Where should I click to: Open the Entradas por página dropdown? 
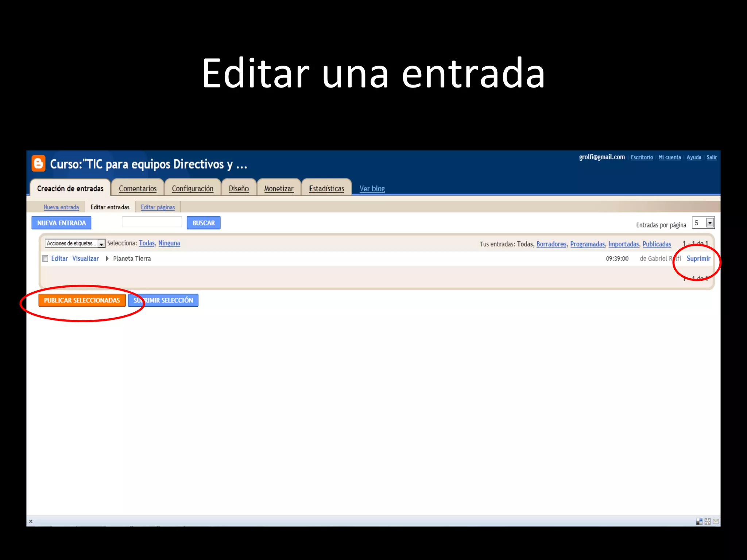[x=703, y=223]
